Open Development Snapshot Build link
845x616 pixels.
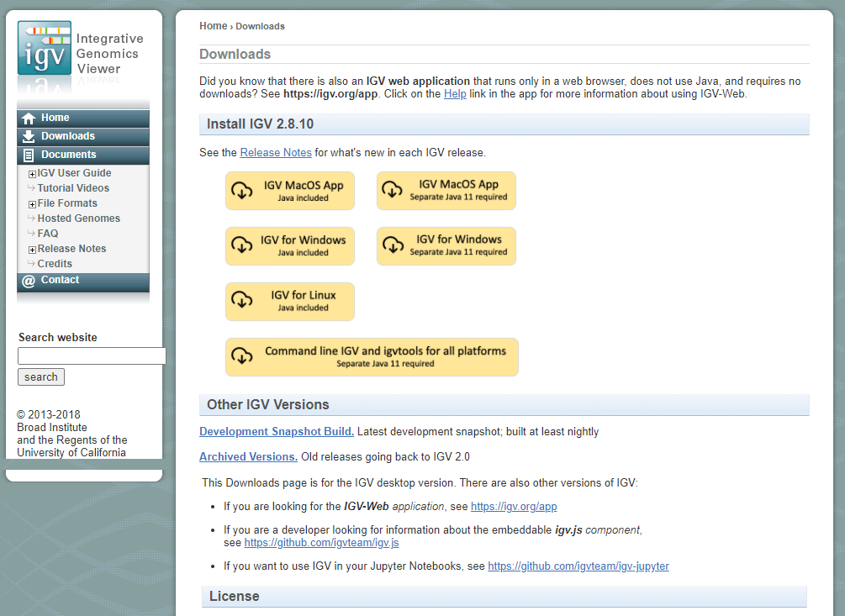[277, 431]
